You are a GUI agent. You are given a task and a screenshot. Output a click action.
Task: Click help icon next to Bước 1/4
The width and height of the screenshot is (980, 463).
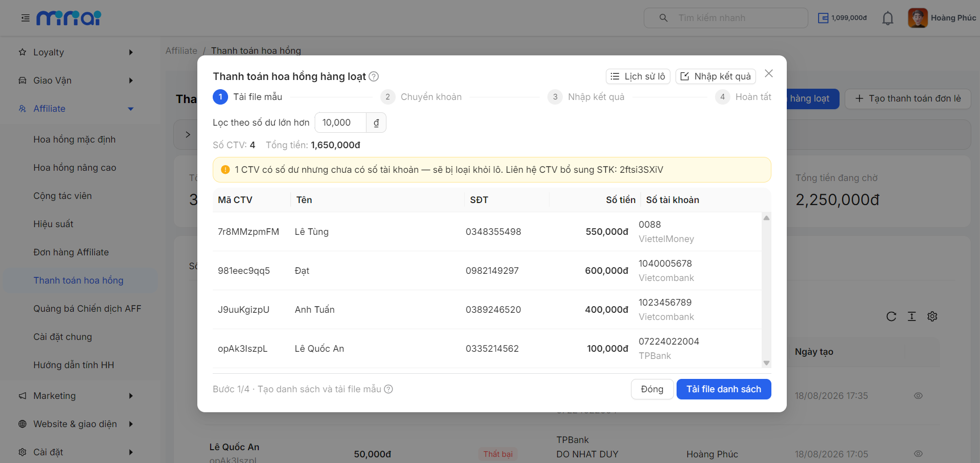[389, 389]
